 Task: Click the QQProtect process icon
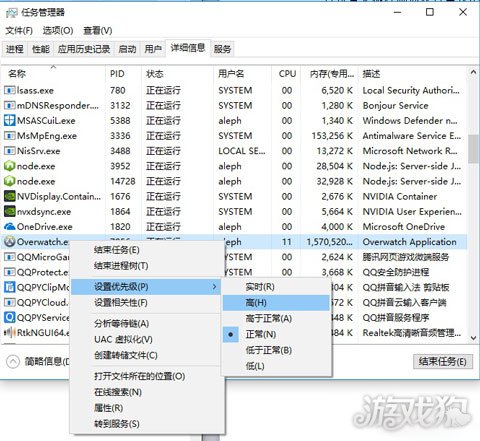[x=9, y=272]
